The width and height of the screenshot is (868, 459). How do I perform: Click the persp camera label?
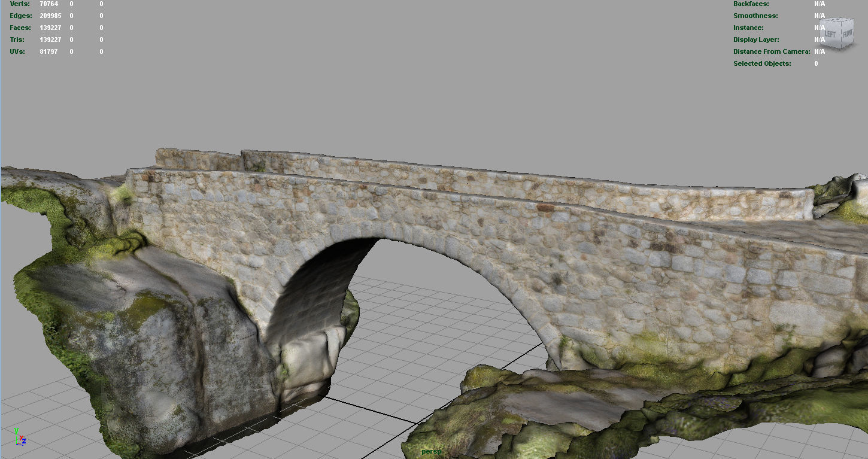431,451
